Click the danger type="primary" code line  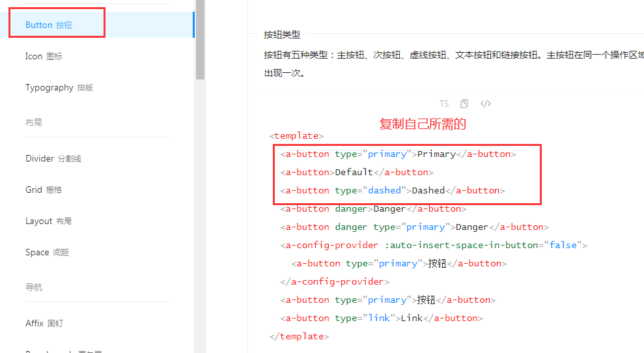click(x=414, y=227)
